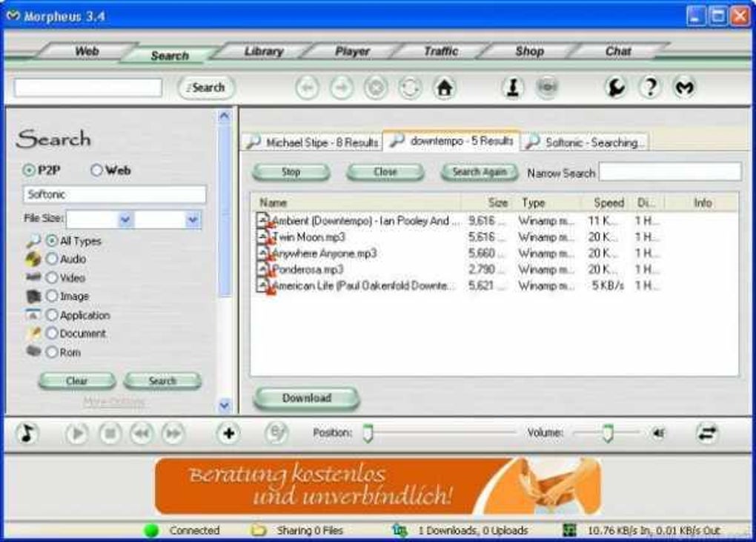Skip ahead with the fast-forward player button
756x542 pixels.
(x=173, y=434)
